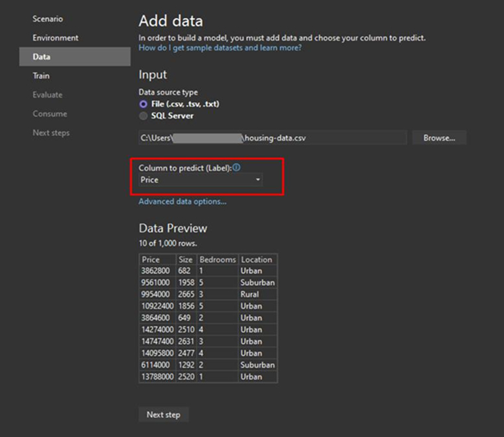This screenshot has width=504, height=437.
Task: Click the Size cell 2665
Action: 186,294
